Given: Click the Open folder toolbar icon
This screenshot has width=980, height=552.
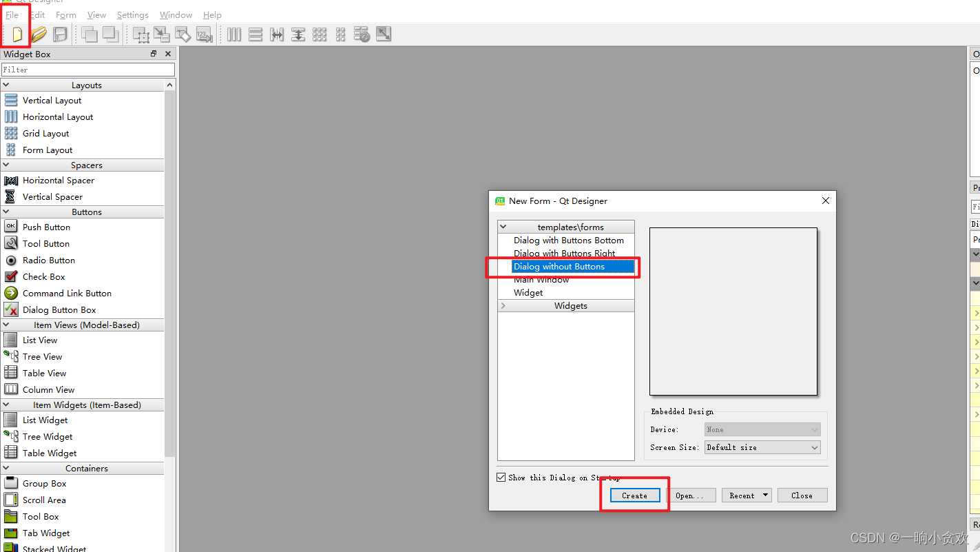Looking at the screenshot, I should tap(39, 34).
